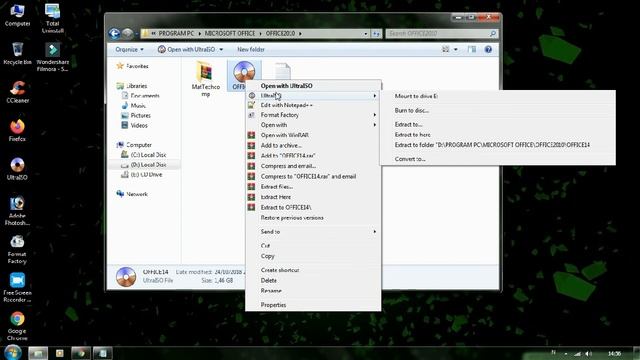This screenshot has height=360, width=640.
Task: Expand the view options dropdown arrow
Action: (456, 49)
